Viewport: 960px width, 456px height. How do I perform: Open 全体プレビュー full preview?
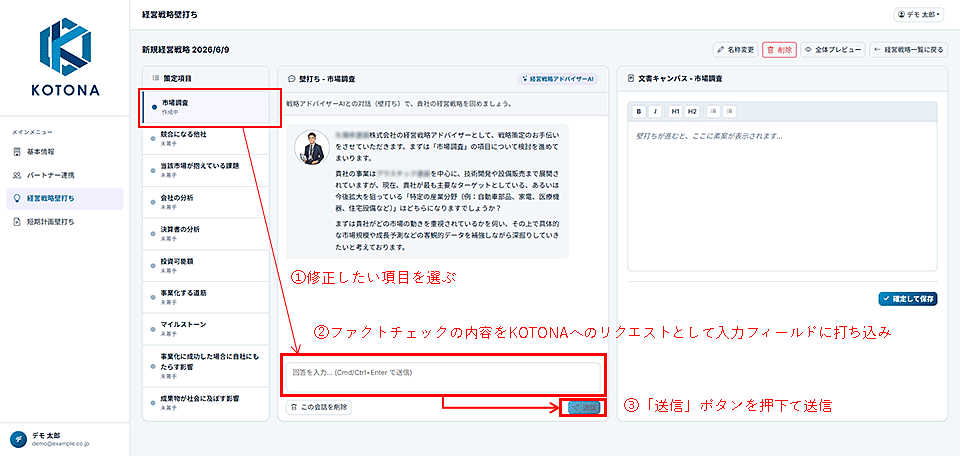(x=833, y=50)
